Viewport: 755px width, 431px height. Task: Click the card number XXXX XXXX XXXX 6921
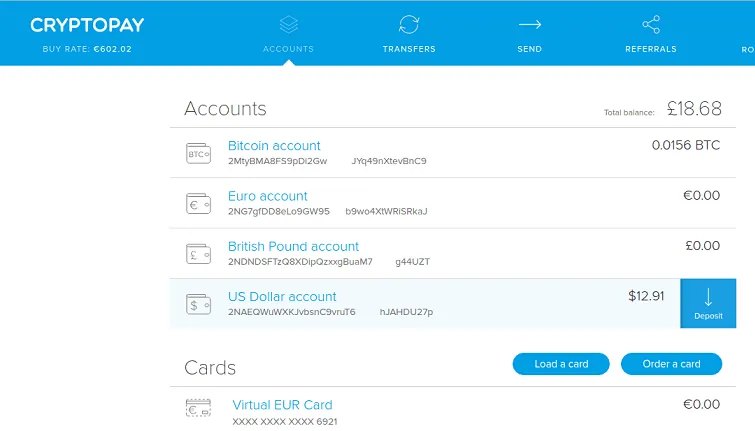(x=285, y=422)
